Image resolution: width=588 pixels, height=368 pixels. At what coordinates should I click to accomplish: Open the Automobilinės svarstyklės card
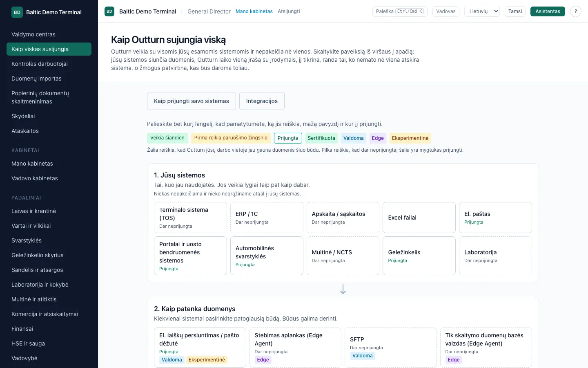point(267,256)
